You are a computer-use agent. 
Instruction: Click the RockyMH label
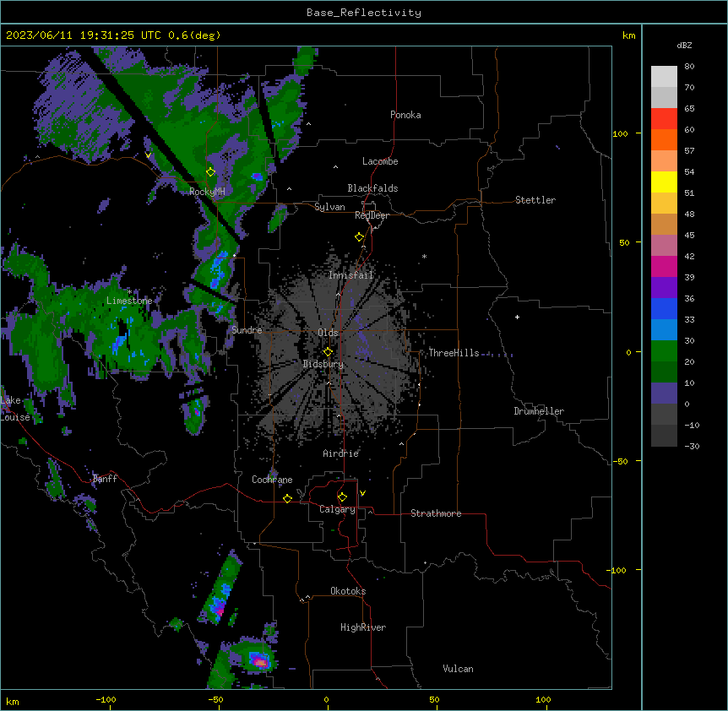pyautogui.click(x=207, y=192)
